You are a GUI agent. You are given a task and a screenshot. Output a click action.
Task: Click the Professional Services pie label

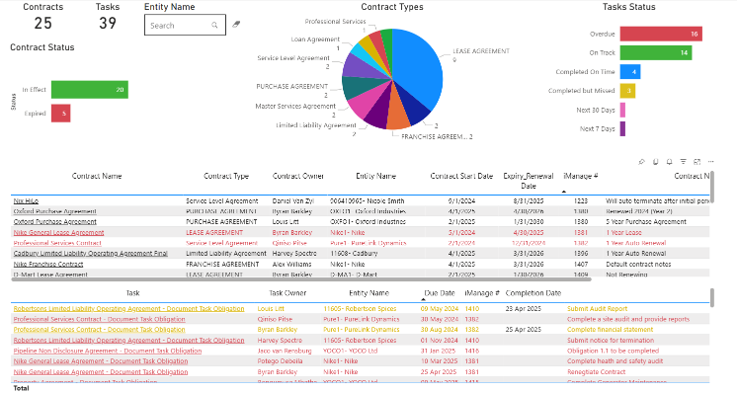[x=335, y=22]
